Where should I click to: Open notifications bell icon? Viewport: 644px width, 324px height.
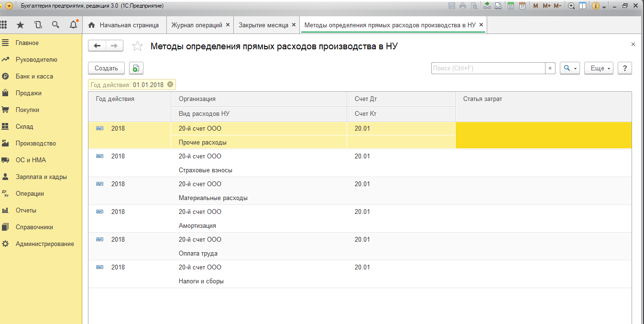[x=73, y=25]
